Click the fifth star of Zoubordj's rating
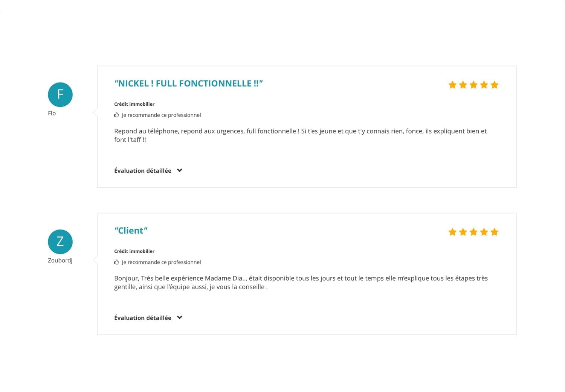The height and width of the screenshot is (392, 565). click(x=495, y=232)
